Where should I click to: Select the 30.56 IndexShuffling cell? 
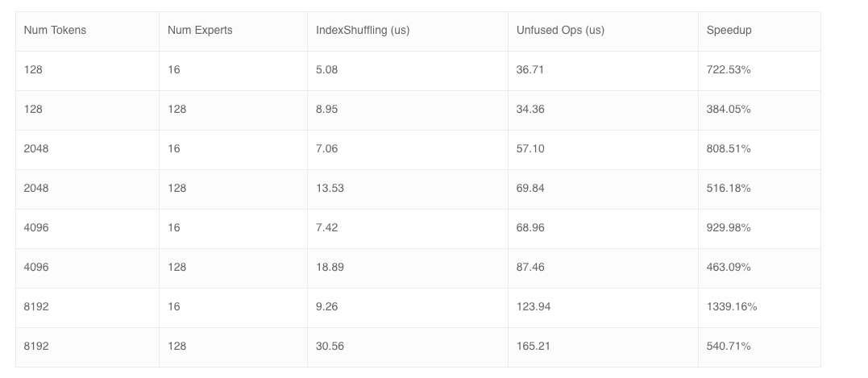click(x=408, y=347)
